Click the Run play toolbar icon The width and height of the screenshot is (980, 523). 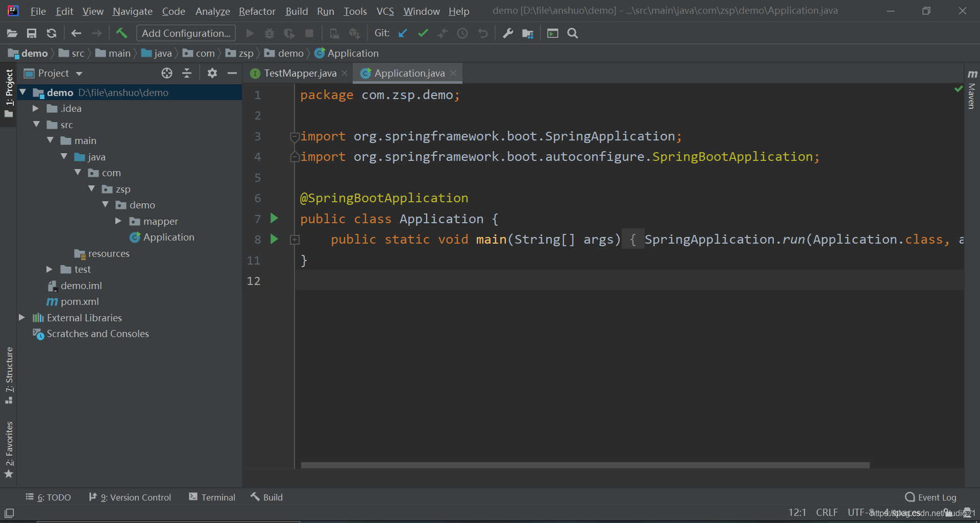pyautogui.click(x=250, y=33)
